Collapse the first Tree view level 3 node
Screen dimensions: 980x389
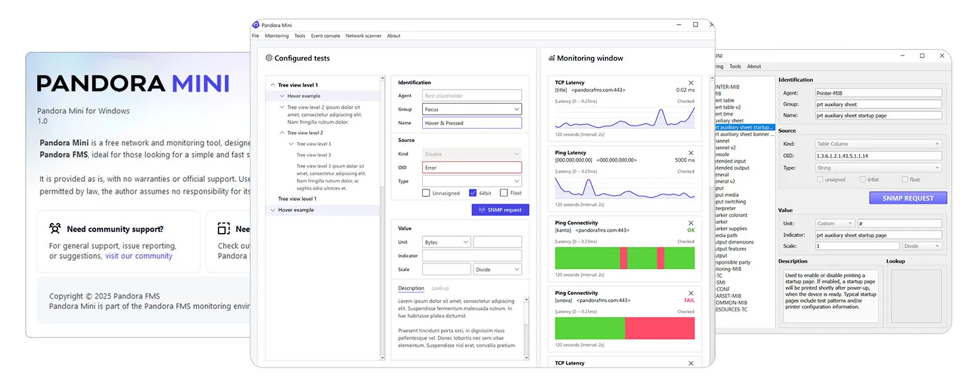[291, 144]
